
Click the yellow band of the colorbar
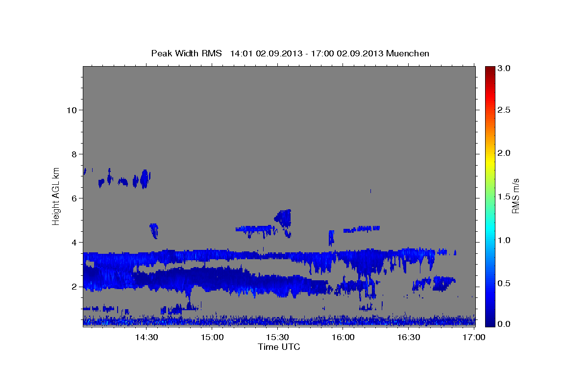[490, 162]
